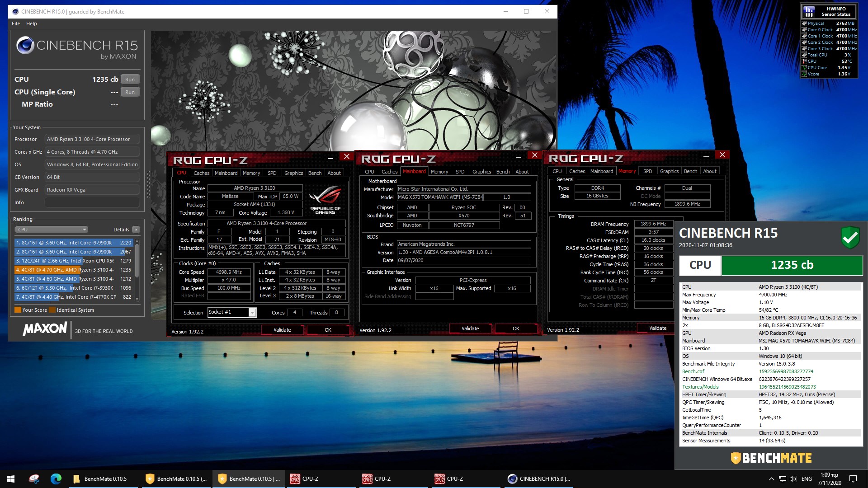Click the ENG language indicator
The image size is (868, 488).
807,479
